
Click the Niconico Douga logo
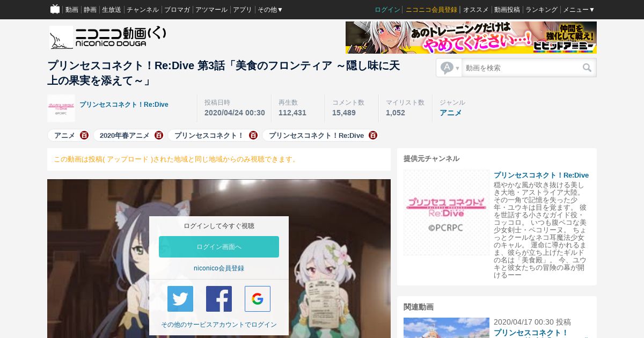pos(107,38)
